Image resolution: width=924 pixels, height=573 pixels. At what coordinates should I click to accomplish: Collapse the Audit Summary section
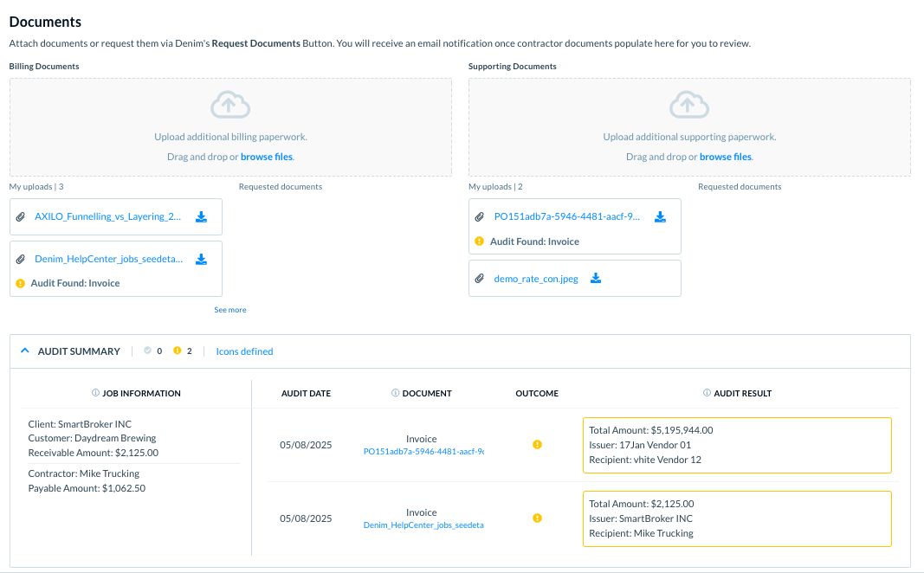[25, 351]
